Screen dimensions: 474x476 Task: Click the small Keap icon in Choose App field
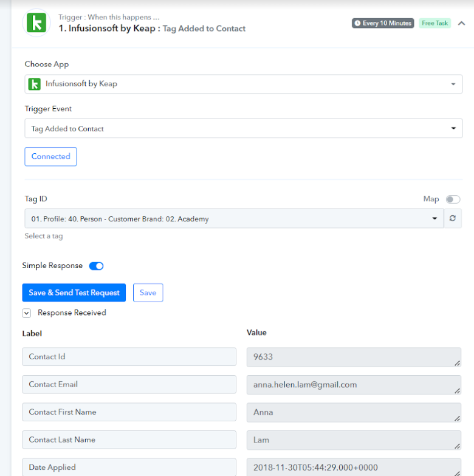[x=34, y=84]
